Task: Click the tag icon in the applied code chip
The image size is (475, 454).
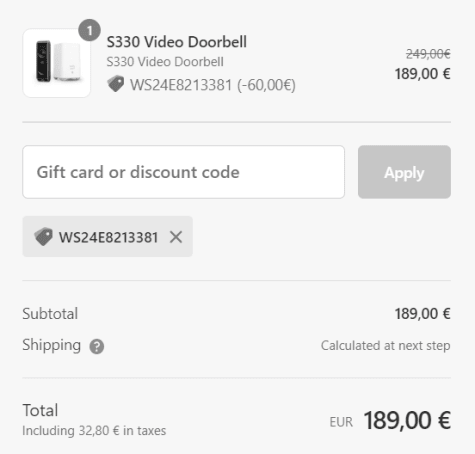Action: coord(43,237)
